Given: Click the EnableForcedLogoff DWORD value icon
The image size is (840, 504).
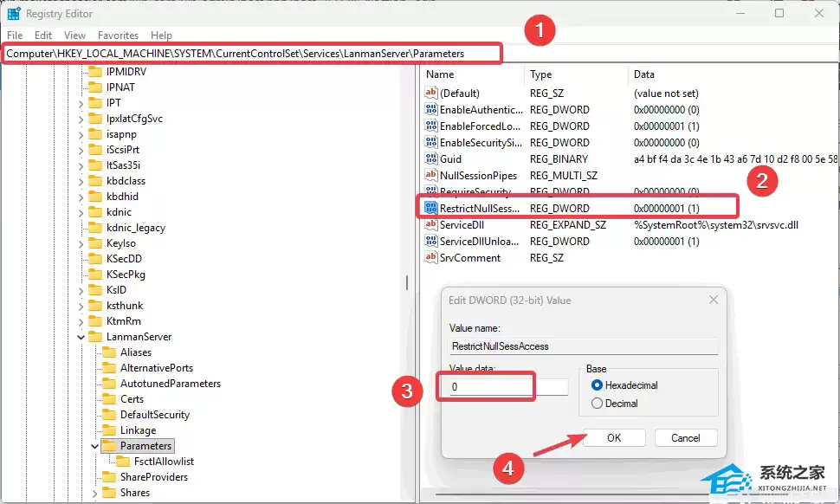Looking at the screenshot, I should tap(431, 126).
